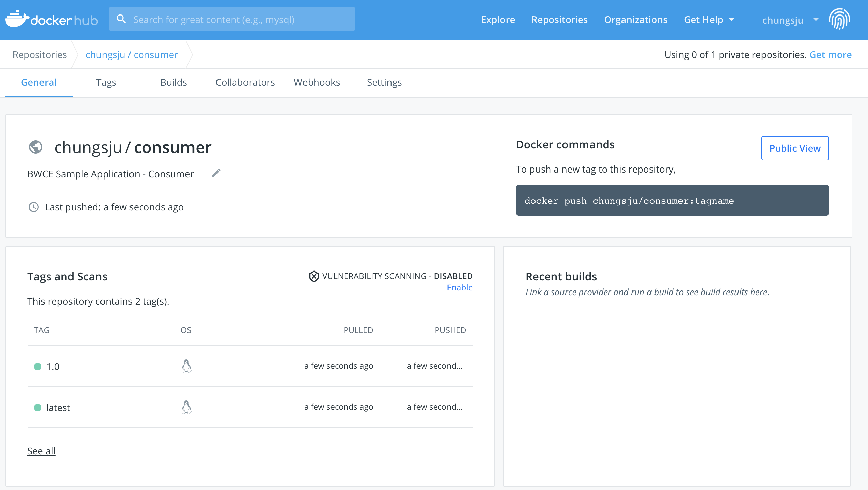Screen dimensions: 868x490
Task: Open the Webhooks tab
Action: tap(317, 82)
